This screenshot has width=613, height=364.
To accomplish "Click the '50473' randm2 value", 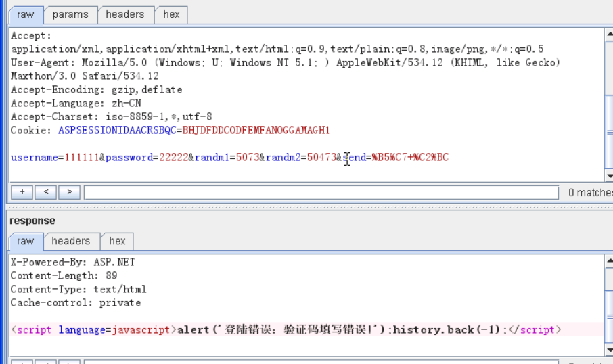I will tap(321, 158).
